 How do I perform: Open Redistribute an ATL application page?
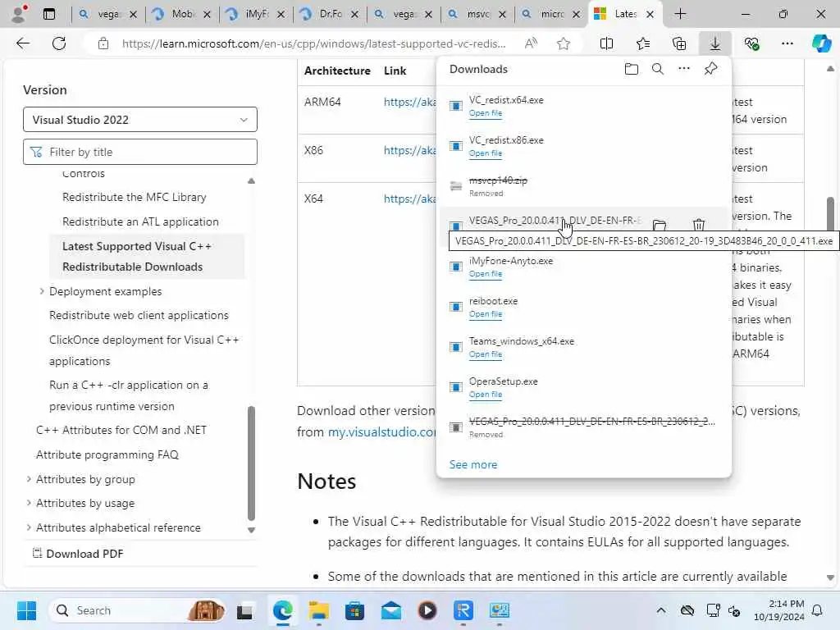tap(140, 221)
